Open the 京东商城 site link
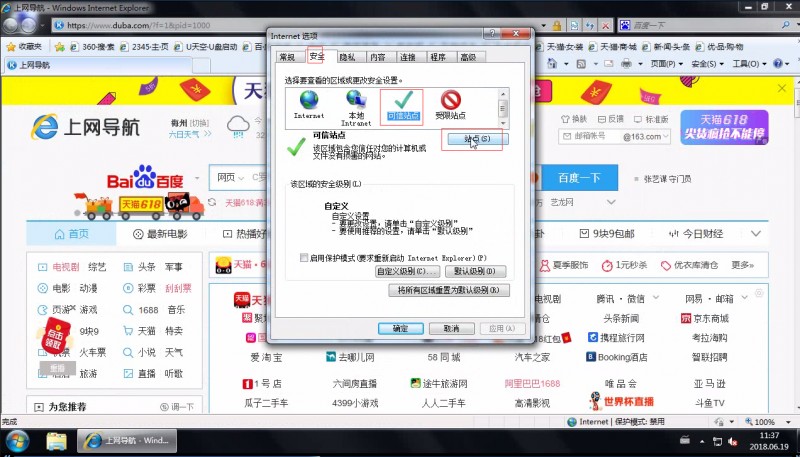800x457 pixels. (x=705, y=319)
